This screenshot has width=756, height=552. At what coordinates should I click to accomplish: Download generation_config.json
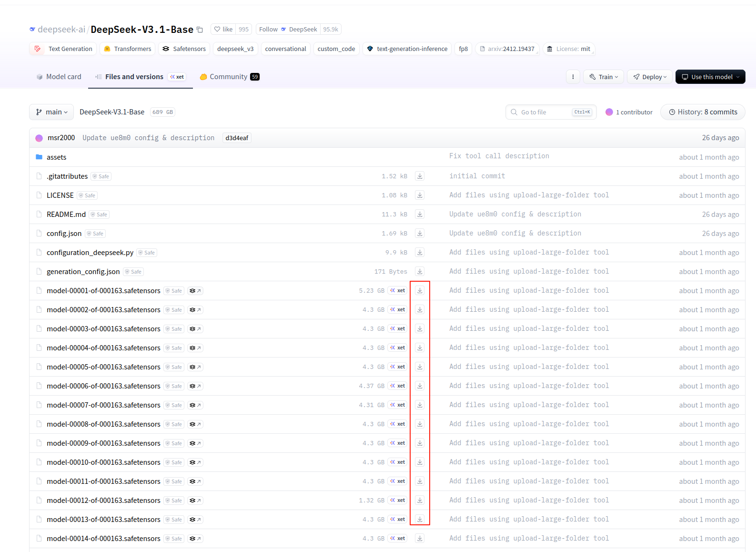(420, 271)
